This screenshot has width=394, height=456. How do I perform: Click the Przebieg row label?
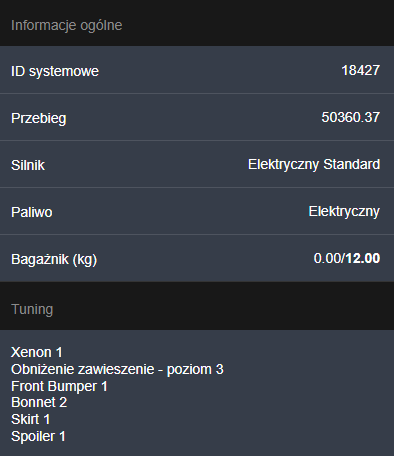[39, 118]
